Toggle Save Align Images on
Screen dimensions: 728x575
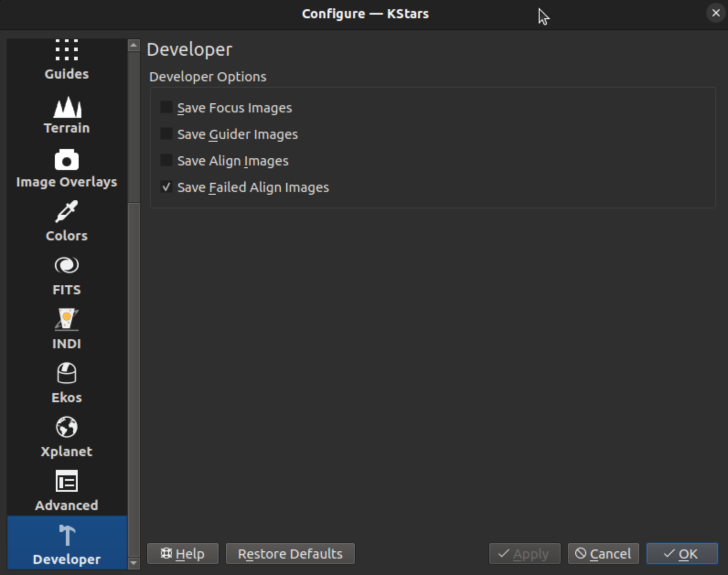166,160
